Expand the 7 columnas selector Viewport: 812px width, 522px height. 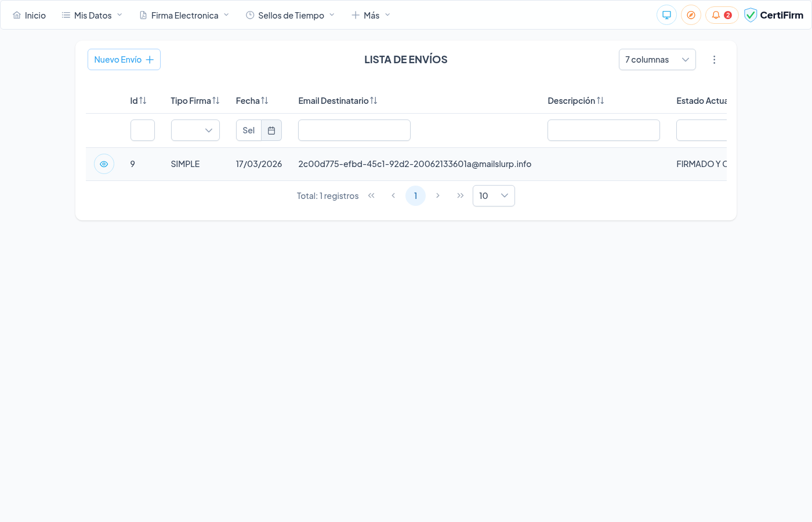(657, 60)
